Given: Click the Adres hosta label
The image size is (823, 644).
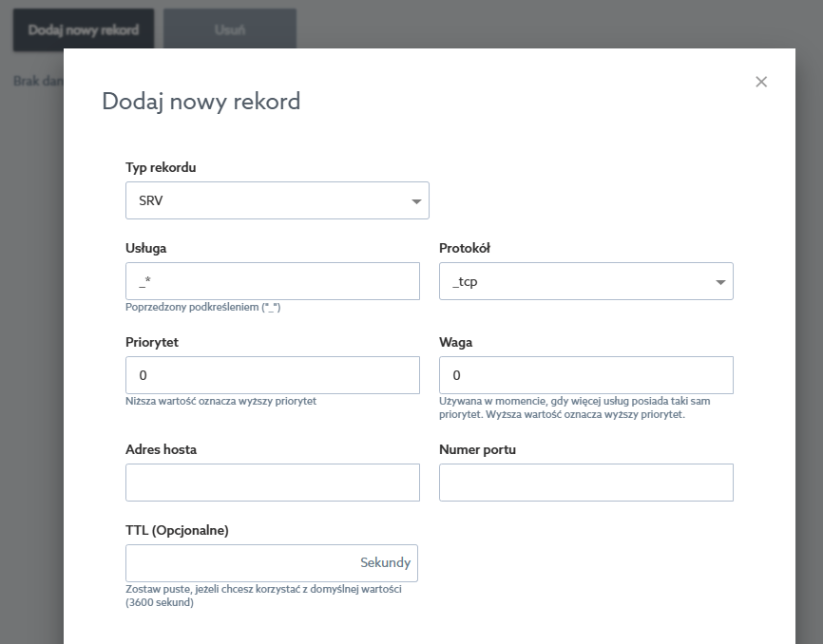Looking at the screenshot, I should pos(162,449).
